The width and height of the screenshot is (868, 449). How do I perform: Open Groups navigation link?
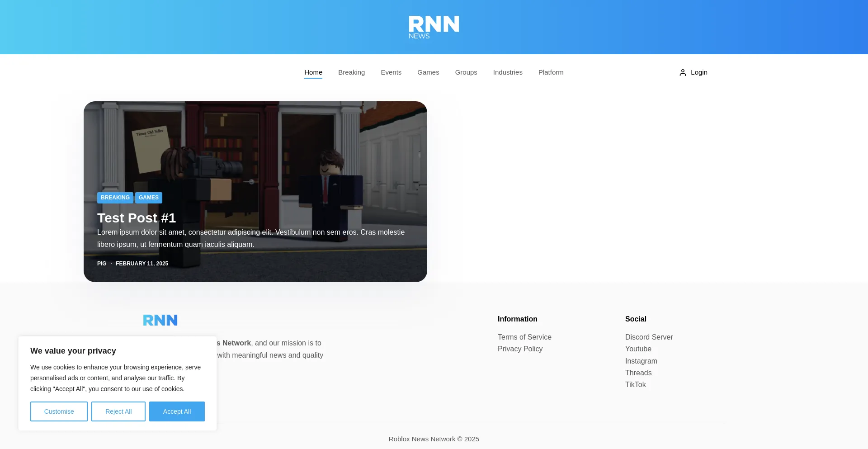(466, 72)
